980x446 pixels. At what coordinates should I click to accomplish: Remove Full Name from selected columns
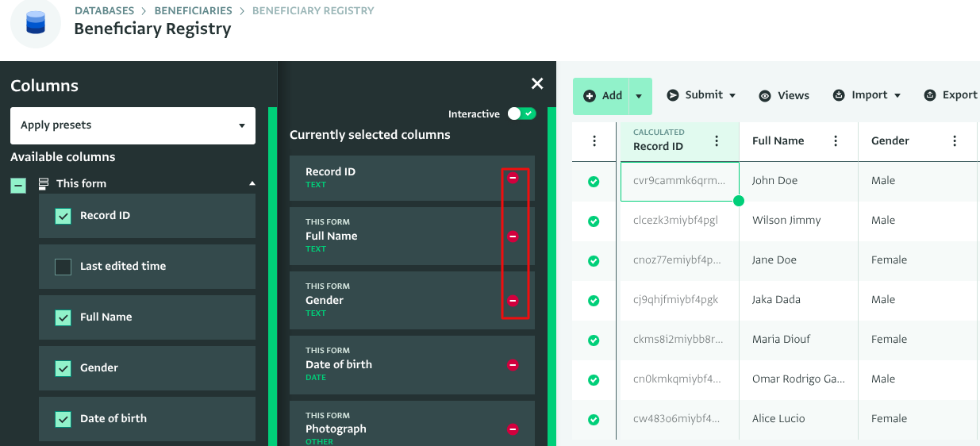(x=513, y=236)
